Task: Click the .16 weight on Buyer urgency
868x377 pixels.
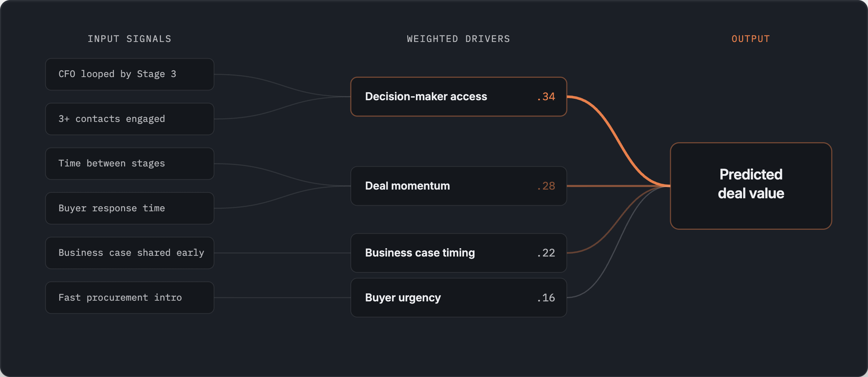Action: [546, 298]
